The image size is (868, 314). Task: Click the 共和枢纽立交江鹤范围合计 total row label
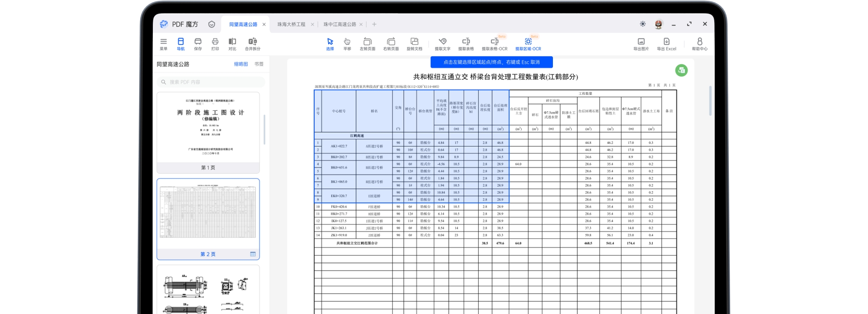(x=357, y=243)
